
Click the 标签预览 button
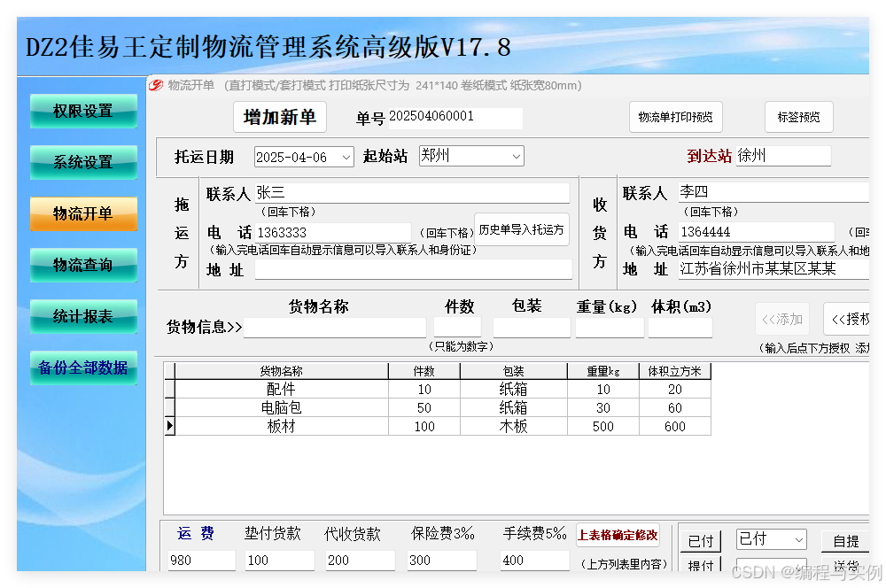point(798,117)
